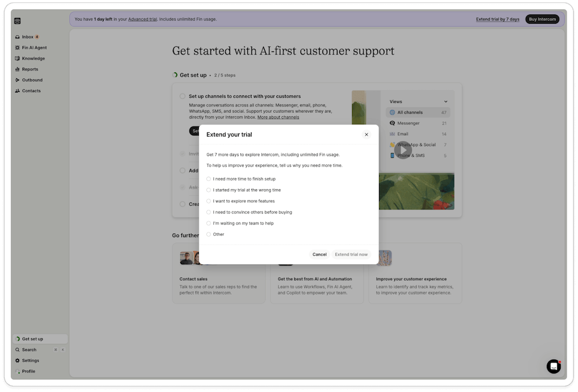Open the Contact sales card

pos(218,273)
